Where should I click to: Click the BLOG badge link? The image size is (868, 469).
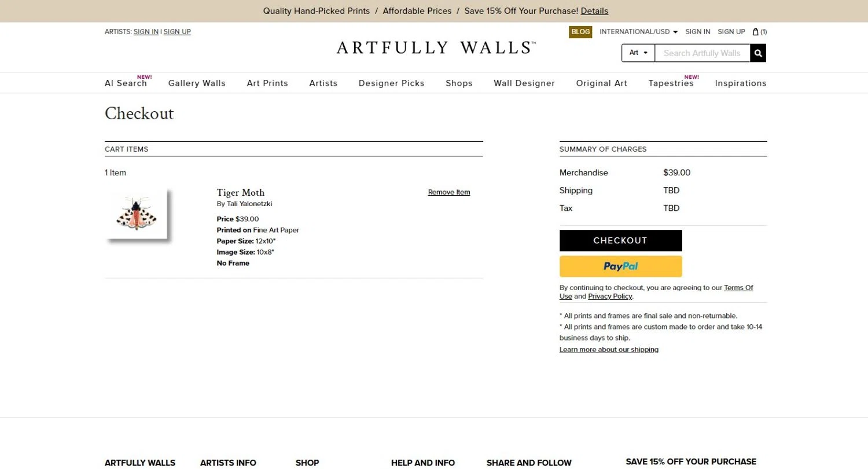coord(580,32)
